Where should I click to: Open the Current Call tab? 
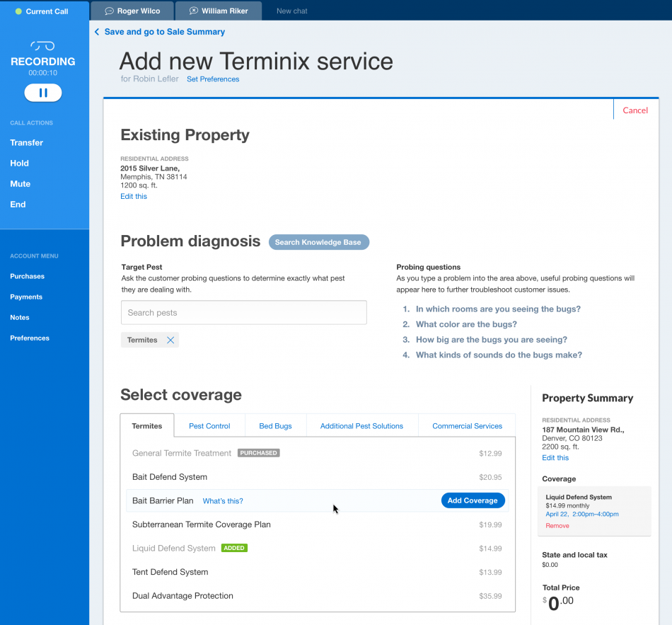[45, 11]
